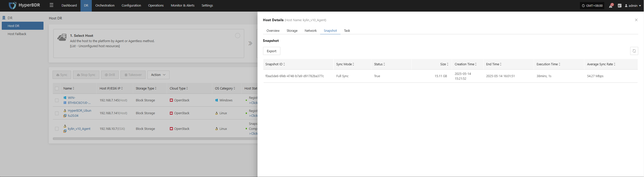Click OpenStack icon in kylin_v10_Agent row
This screenshot has height=177, width=644.
point(171,129)
